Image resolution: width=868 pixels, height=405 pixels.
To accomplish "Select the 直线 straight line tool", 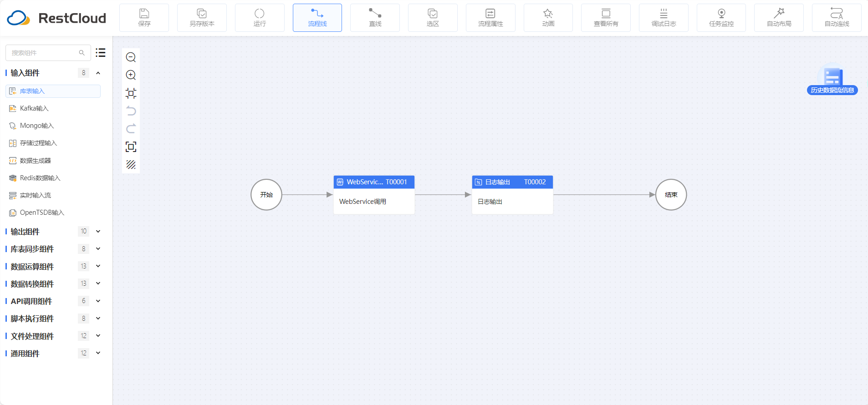I will coord(375,18).
